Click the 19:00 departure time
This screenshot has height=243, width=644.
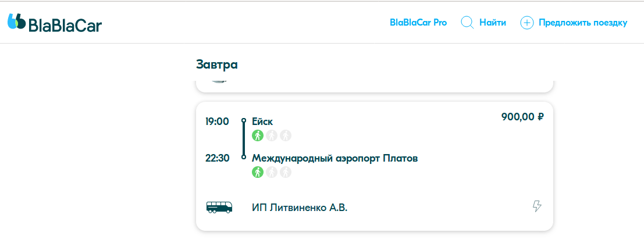pos(217,121)
